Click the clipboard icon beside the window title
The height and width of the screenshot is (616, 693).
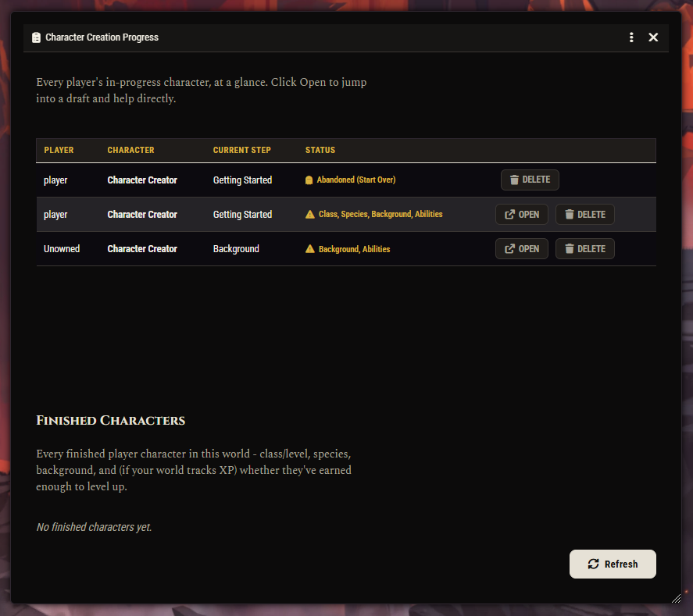(36, 37)
